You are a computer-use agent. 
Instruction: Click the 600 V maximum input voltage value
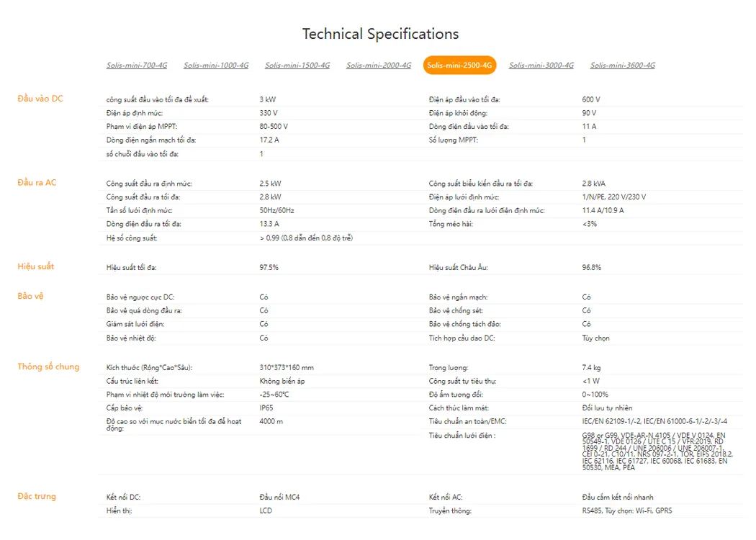(x=591, y=99)
